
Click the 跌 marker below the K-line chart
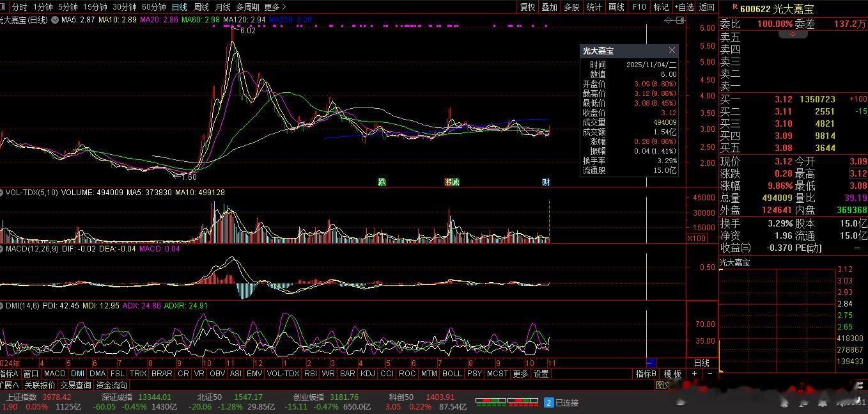coord(382,182)
